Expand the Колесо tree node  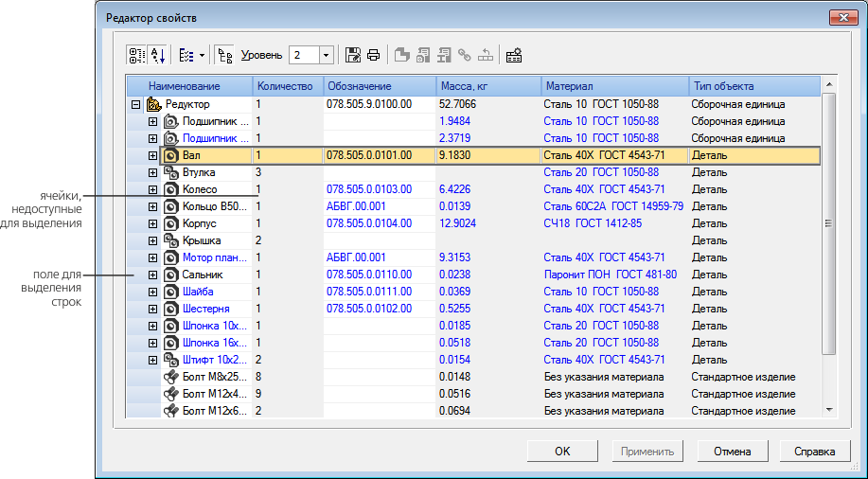point(152,189)
